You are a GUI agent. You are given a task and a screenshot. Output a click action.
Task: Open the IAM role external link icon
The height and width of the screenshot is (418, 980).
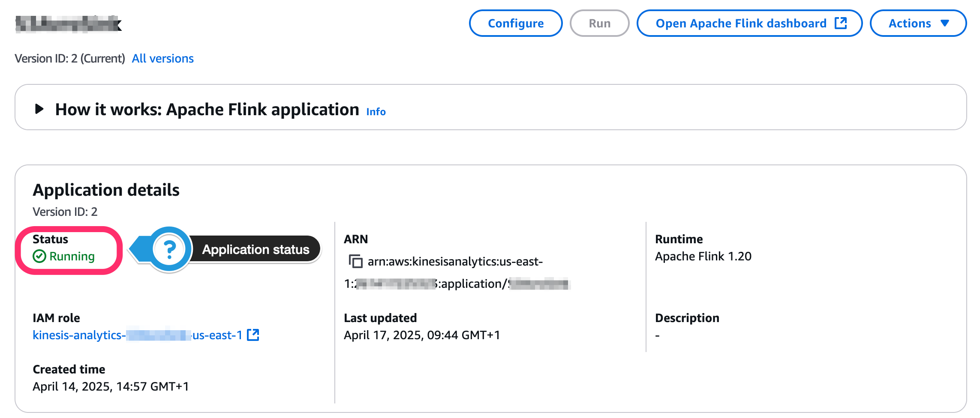[x=253, y=335]
